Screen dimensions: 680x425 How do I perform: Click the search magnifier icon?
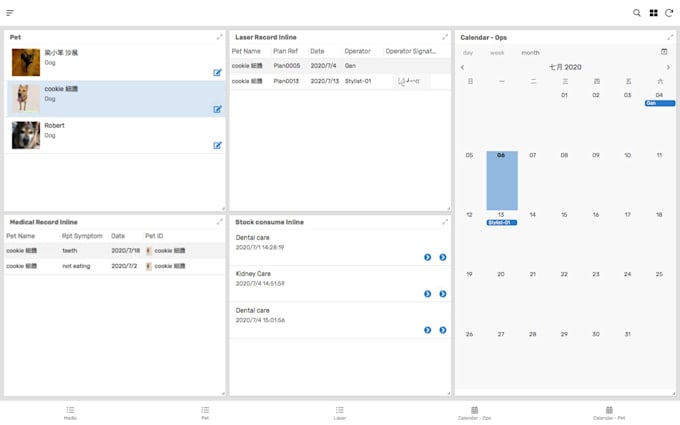pos(637,13)
